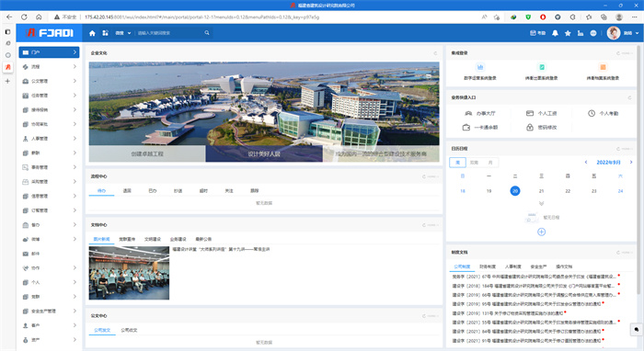Open the notification bell in header
The image size is (644, 351).
click(555, 33)
